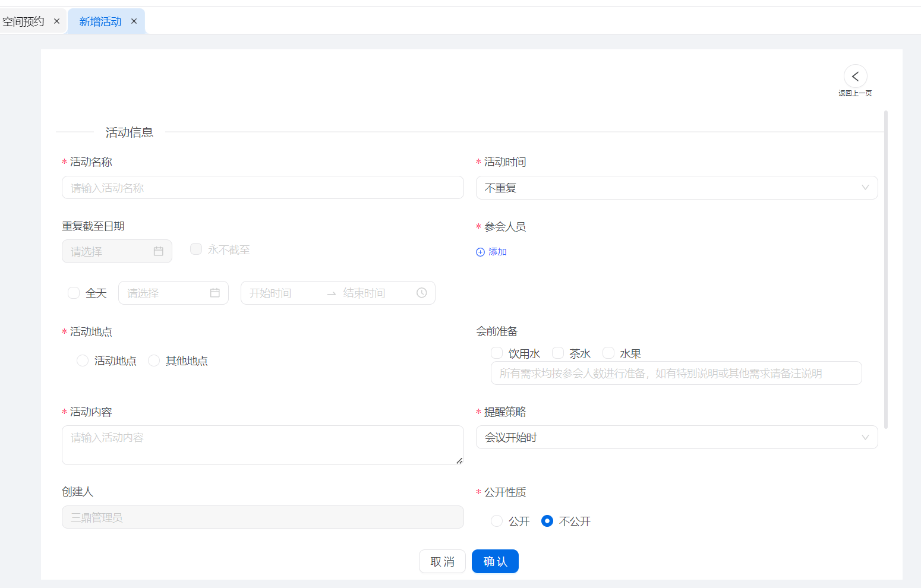Click the clock icon in time range field

(x=421, y=293)
